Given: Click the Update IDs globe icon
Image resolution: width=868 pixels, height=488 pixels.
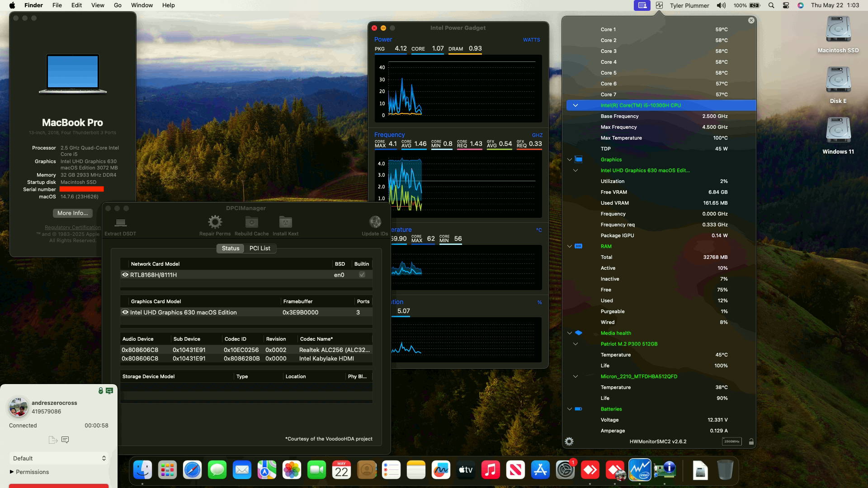Looking at the screenshot, I should (375, 222).
